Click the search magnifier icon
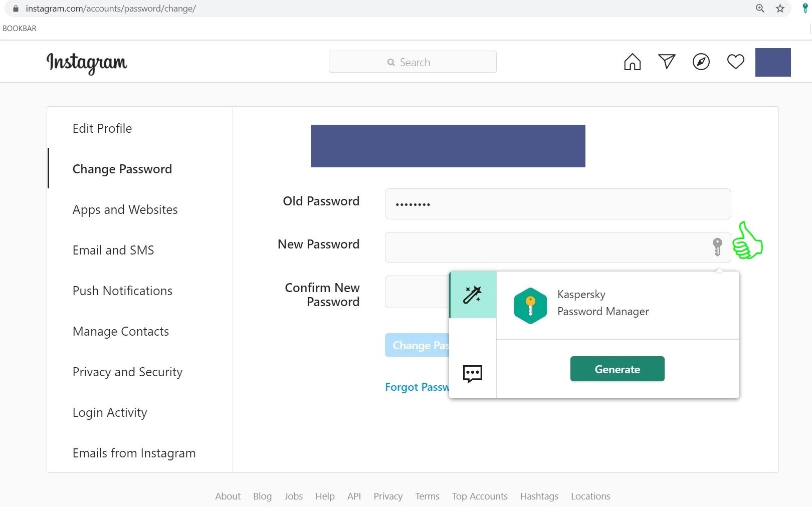 point(391,62)
